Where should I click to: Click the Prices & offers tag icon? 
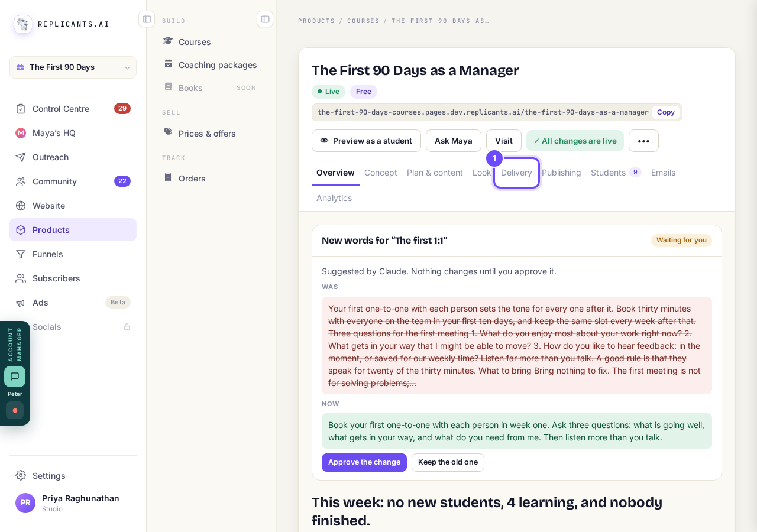pyautogui.click(x=168, y=132)
